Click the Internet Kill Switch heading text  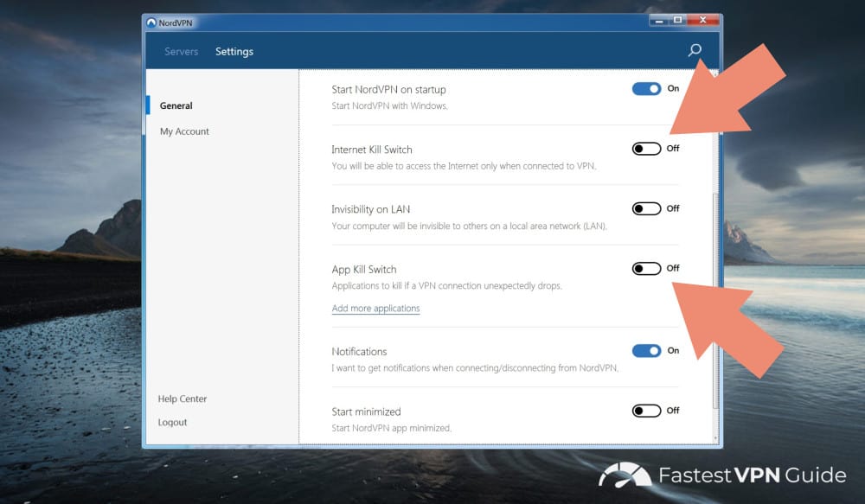point(372,150)
